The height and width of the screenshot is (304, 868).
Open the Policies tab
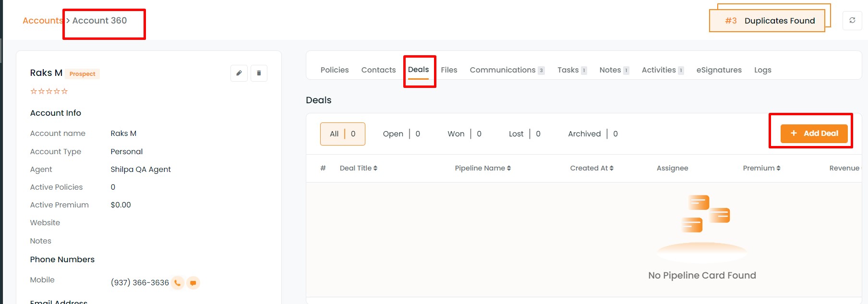[335, 70]
